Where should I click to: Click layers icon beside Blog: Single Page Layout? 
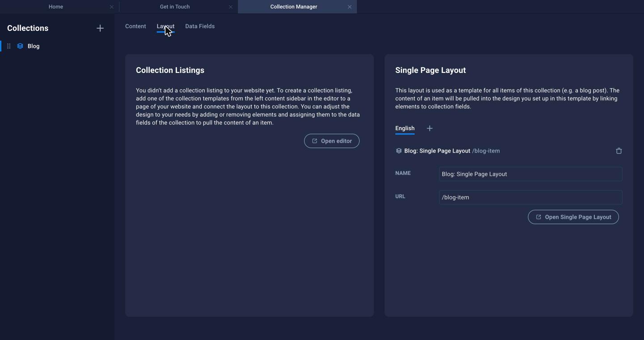point(398,151)
